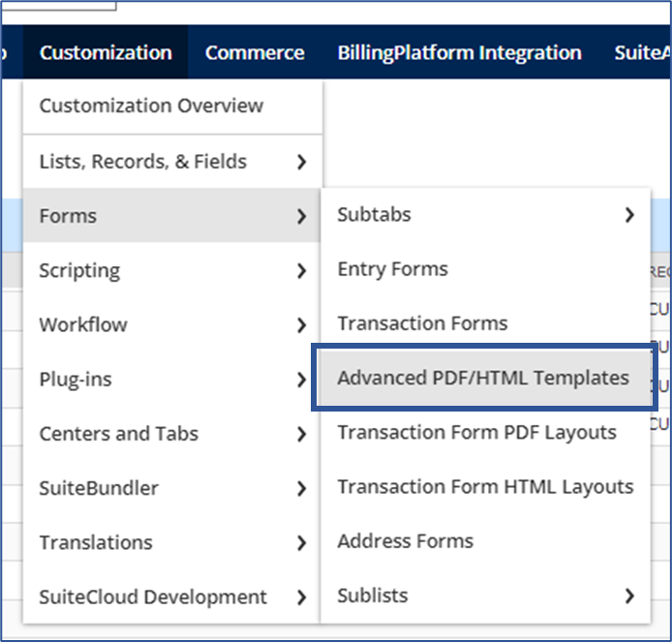Viewport: 672px width, 642px height.
Task: Select Customization Overview menu item
Action: click(151, 107)
